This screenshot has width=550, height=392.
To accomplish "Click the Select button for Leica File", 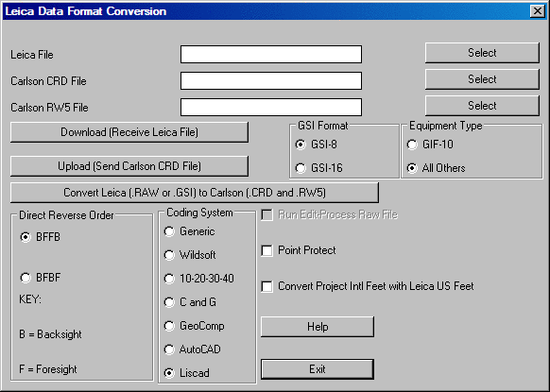I will click(x=482, y=53).
